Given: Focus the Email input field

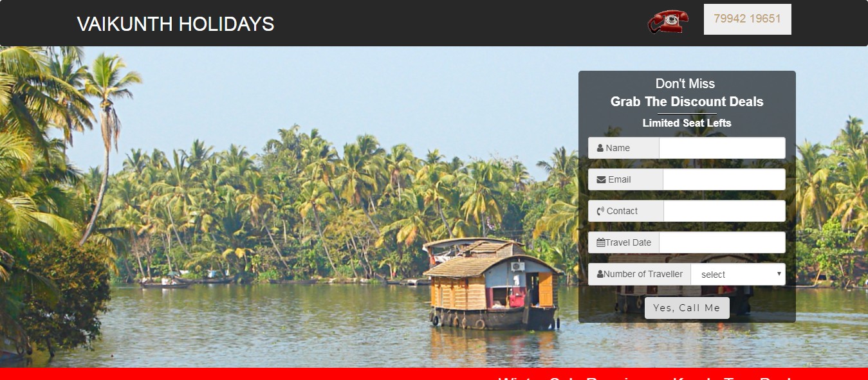Looking at the screenshot, I should (724, 179).
